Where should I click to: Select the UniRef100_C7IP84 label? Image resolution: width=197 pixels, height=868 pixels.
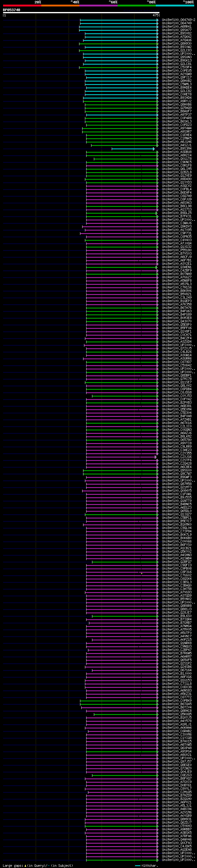(x=177, y=531)
